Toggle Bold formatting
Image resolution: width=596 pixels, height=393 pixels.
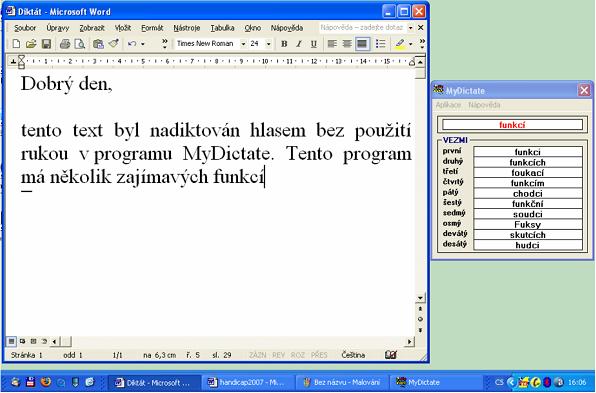pos(284,44)
